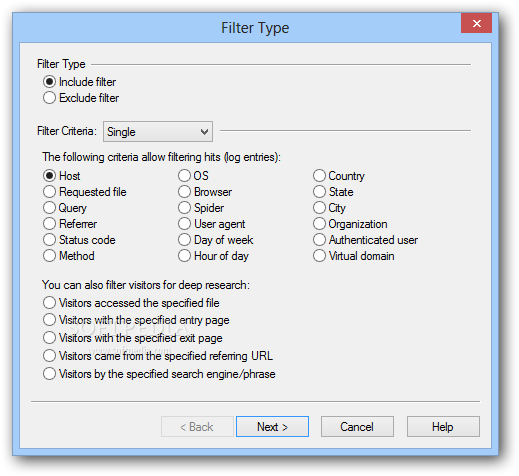Open the Filter Criteria dropdown
Screen dimensions: 519x476
[x=158, y=132]
